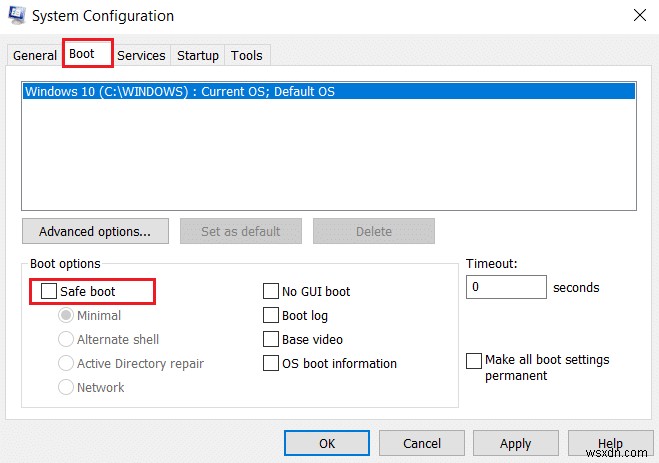Enable the Safe boot checkbox
The height and width of the screenshot is (463, 659).
point(49,292)
